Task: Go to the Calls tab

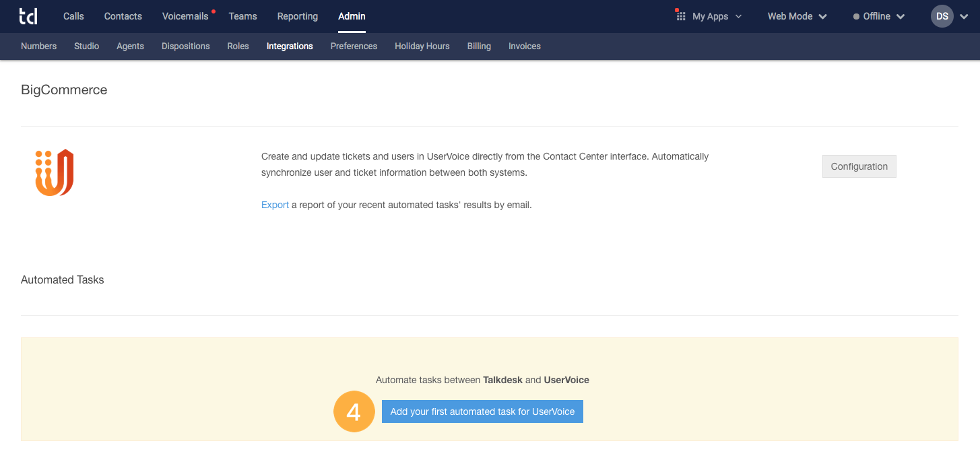Action: pyautogui.click(x=73, y=16)
